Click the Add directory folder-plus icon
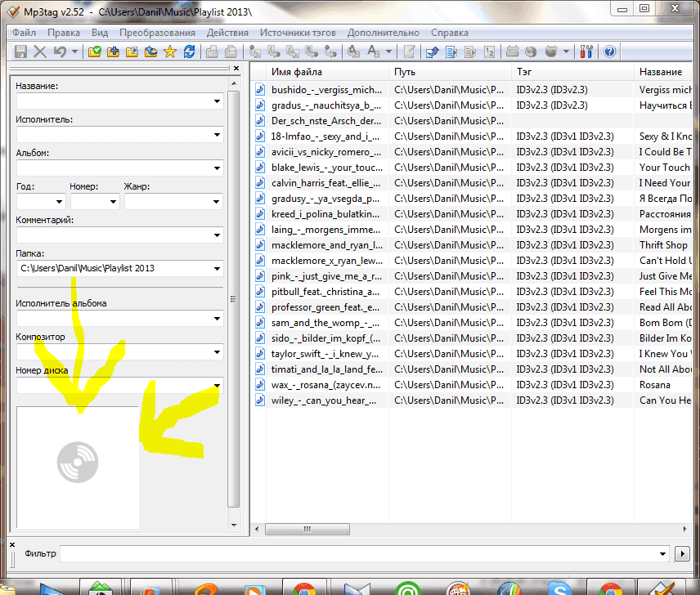Screen dimensions: 700x595 (114, 51)
